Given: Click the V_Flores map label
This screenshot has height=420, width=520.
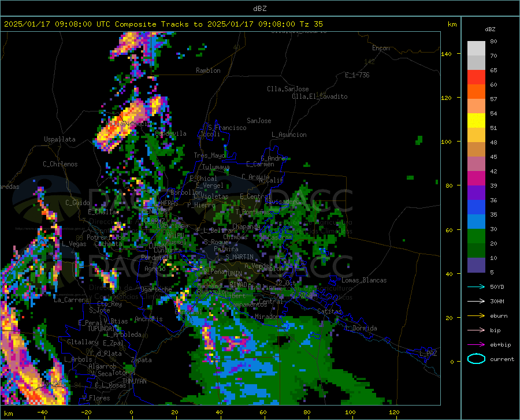Looking at the screenshot, I should point(96,398).
